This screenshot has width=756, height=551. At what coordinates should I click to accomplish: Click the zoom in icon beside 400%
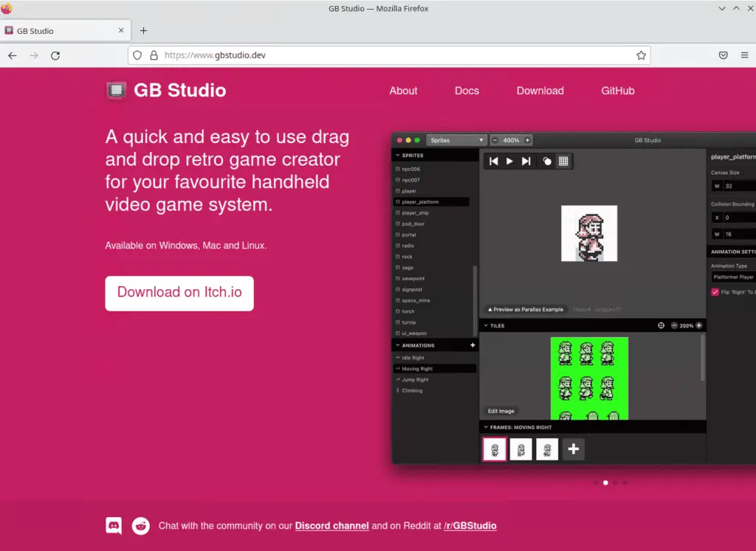pyautogui.click(x=527, y=140)
